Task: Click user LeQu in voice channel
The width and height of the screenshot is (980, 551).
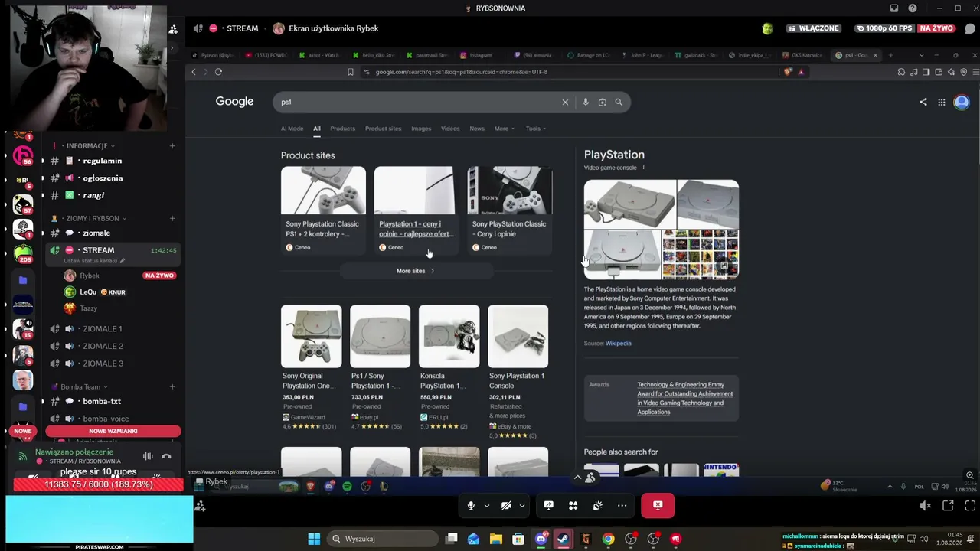Action: pos(88,292)
